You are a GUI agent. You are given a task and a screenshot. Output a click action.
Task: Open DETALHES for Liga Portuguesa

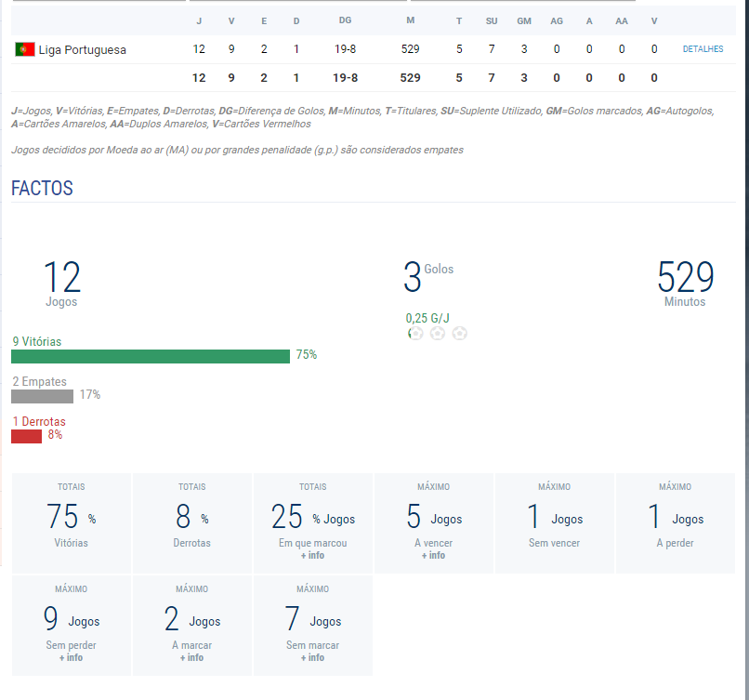(x=703, y=49)
